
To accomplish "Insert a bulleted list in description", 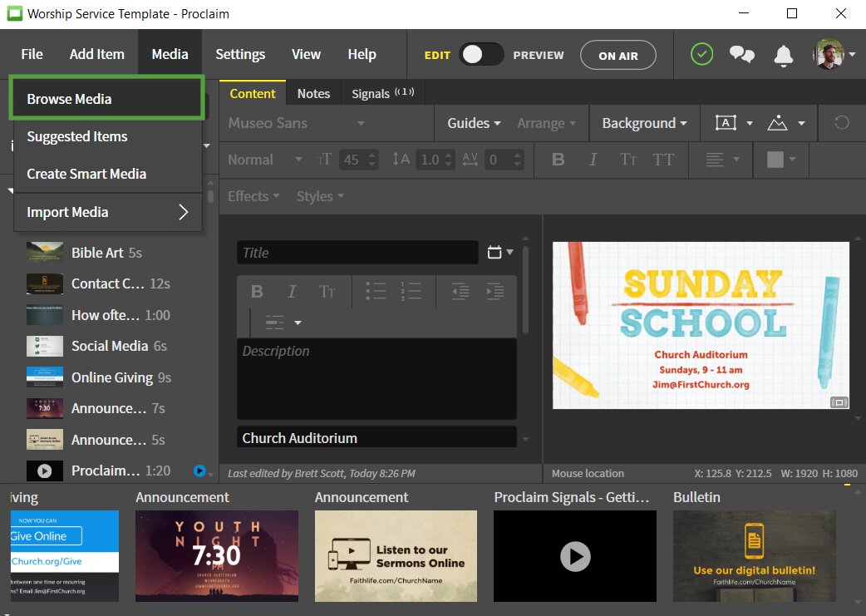I will click(376, 291).
